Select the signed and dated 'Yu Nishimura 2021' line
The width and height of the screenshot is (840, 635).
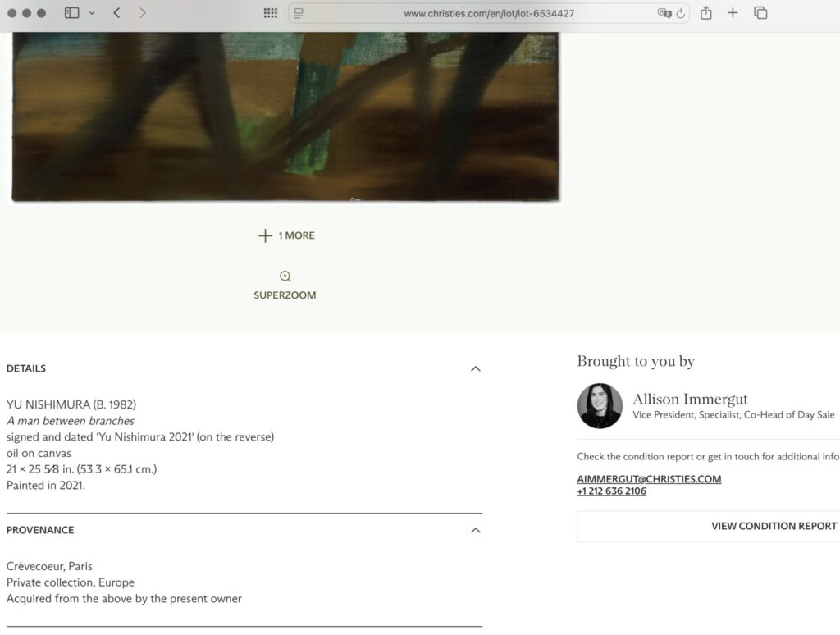click(140, 437)
